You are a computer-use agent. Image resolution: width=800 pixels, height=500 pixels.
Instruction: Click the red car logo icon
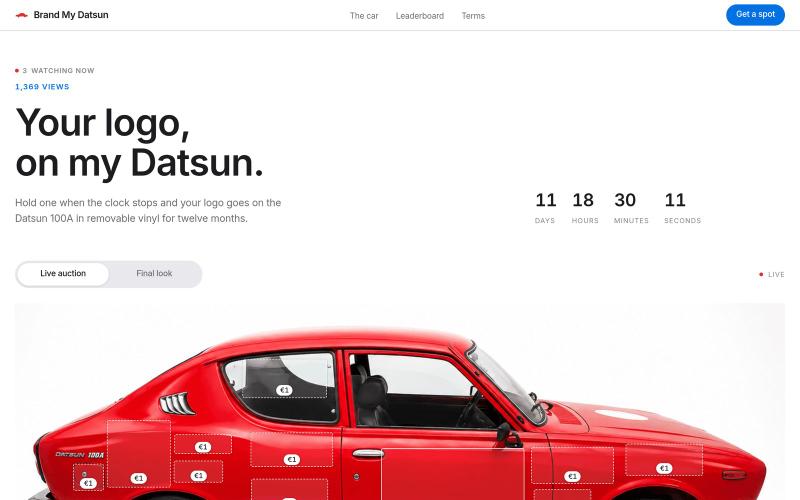(x=21, y=15)
